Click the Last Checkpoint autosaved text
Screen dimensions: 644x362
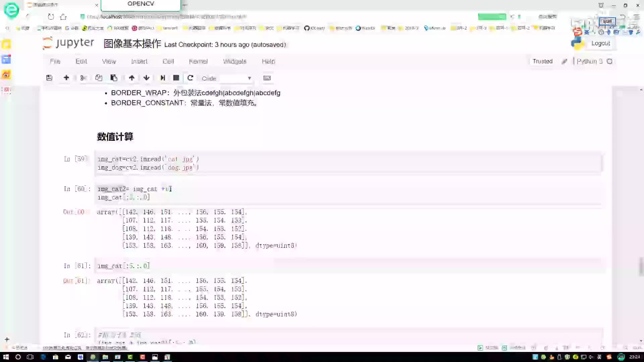tap(225, 45)
